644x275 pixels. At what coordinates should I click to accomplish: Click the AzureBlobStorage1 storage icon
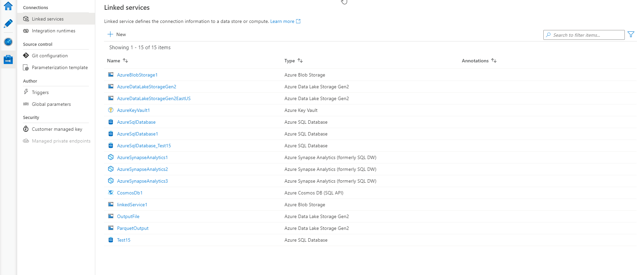[111, 74]
